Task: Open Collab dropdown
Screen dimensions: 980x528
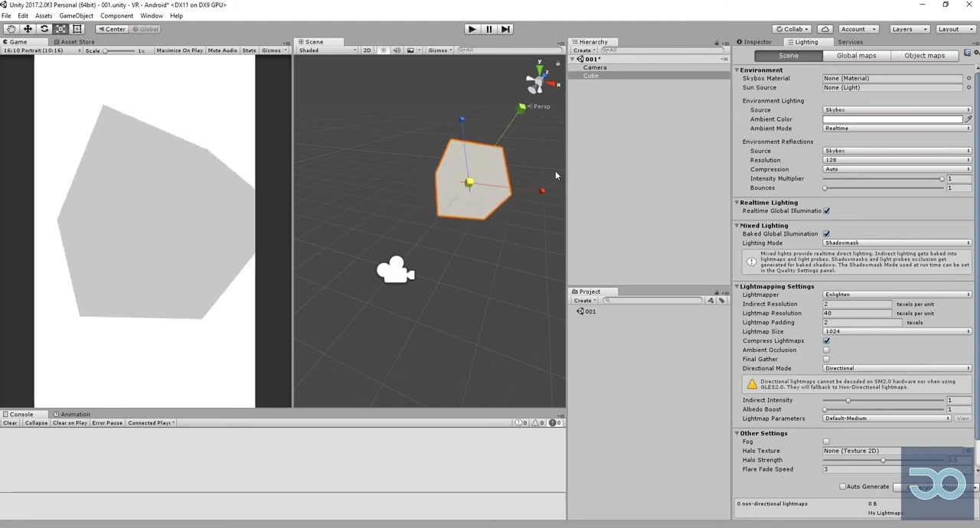Action: click(793, 29)
